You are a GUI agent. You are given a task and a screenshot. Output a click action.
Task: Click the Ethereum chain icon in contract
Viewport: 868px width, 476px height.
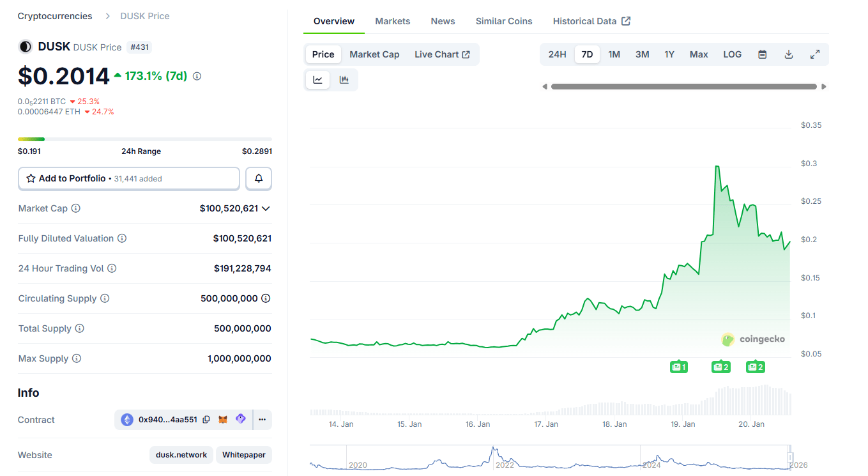tap(127, 420)
